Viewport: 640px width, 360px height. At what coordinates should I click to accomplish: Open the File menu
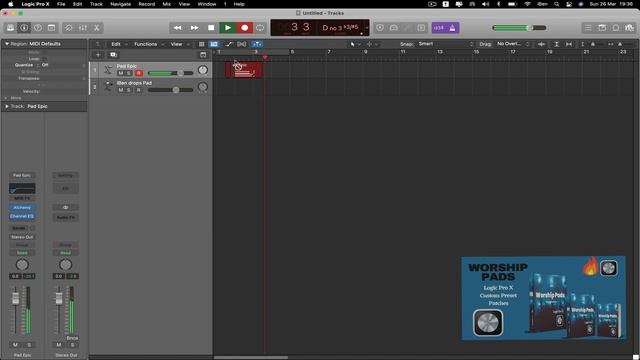click(61, 4)
